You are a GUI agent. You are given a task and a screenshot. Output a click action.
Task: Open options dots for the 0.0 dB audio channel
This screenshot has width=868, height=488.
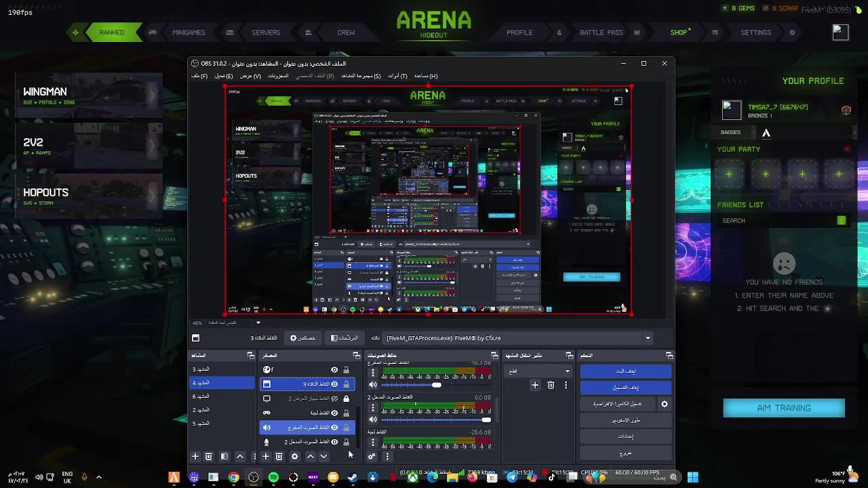click(x=372, y=408)
